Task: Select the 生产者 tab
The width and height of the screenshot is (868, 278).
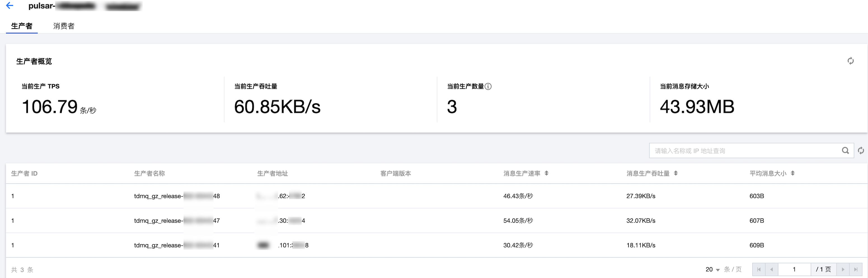Action: coord(22,26)
